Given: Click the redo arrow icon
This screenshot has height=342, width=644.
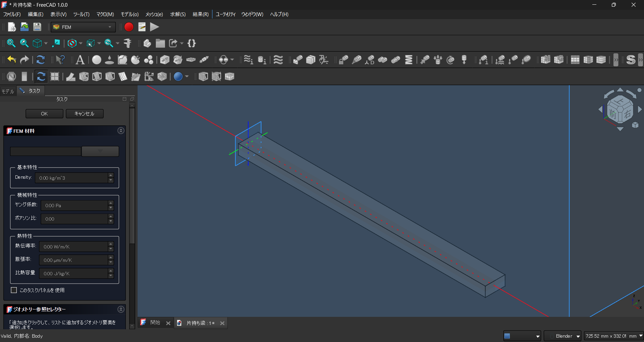Looking at the screenshot, I should click(x=24, y=60).
